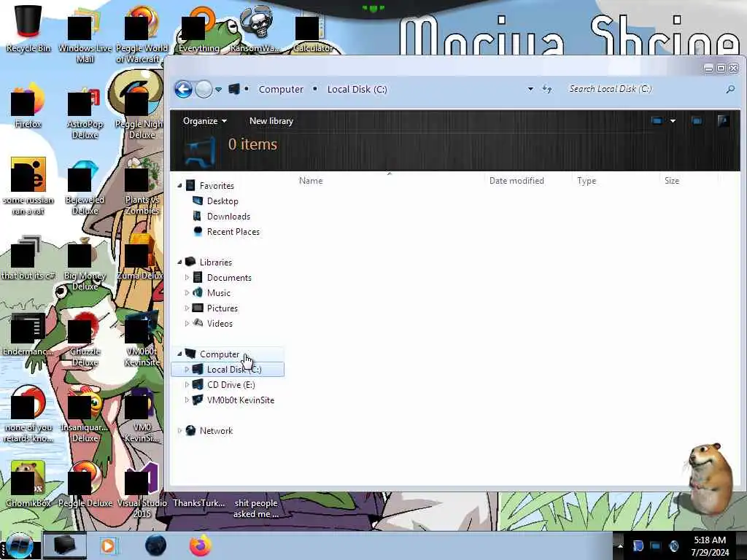
Task: Sort by the Size column header
Action: tap(672, 181)
